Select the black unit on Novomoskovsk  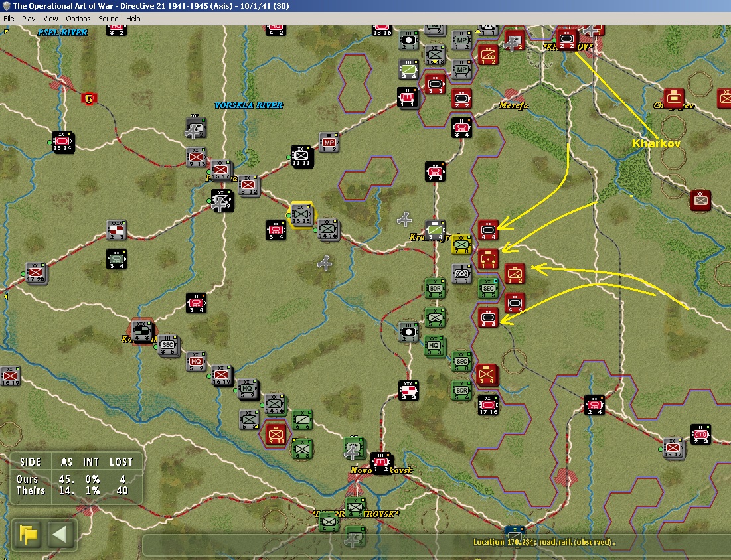(381, 462)
